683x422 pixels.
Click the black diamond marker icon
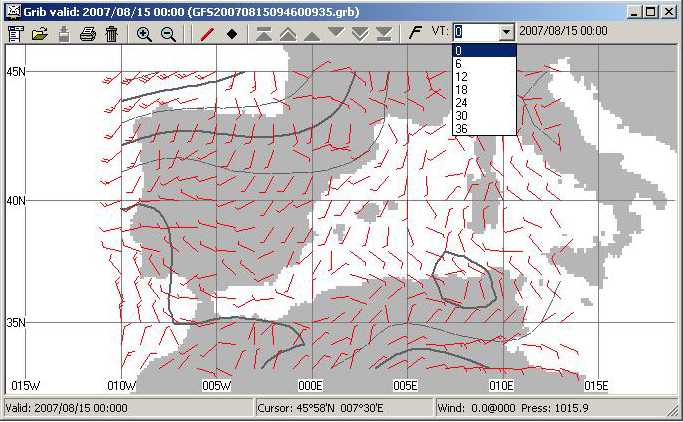click(231, 33)
